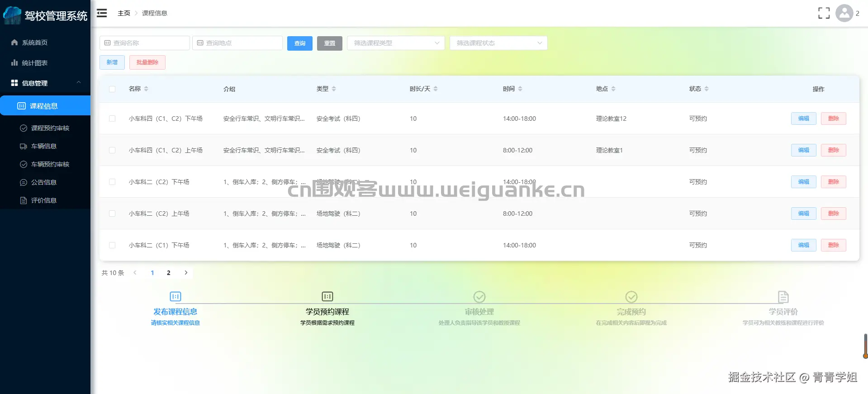868x394 pixels.
Task: Click the cloud logo of 驾校管理系统
Action: click(x=12, y=15)
